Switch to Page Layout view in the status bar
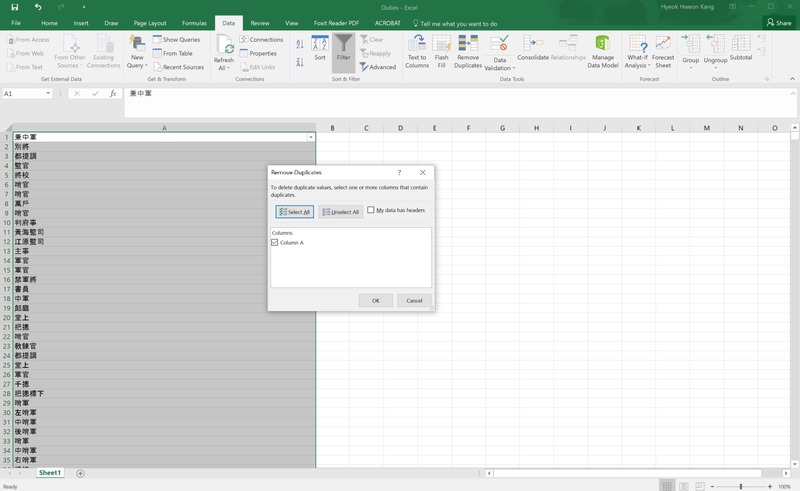The width and height of the screenshot is (800, 491). pos(684,486)
